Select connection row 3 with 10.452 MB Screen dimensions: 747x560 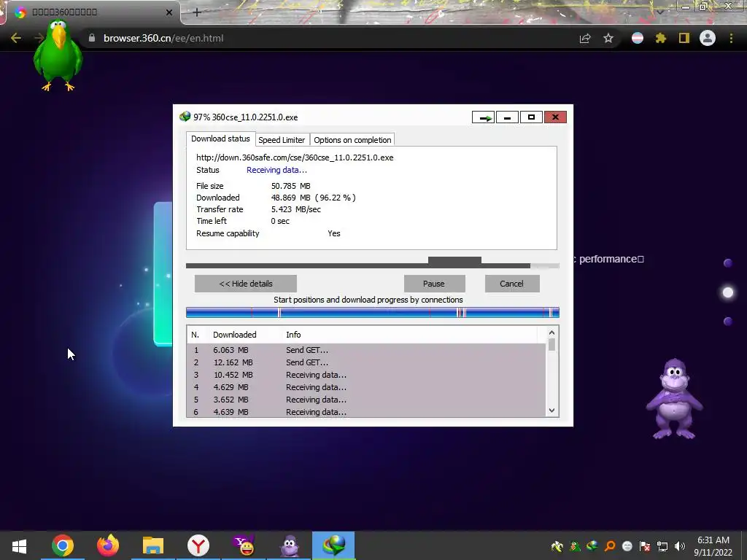pyautogui.click(x=366, y=375)
